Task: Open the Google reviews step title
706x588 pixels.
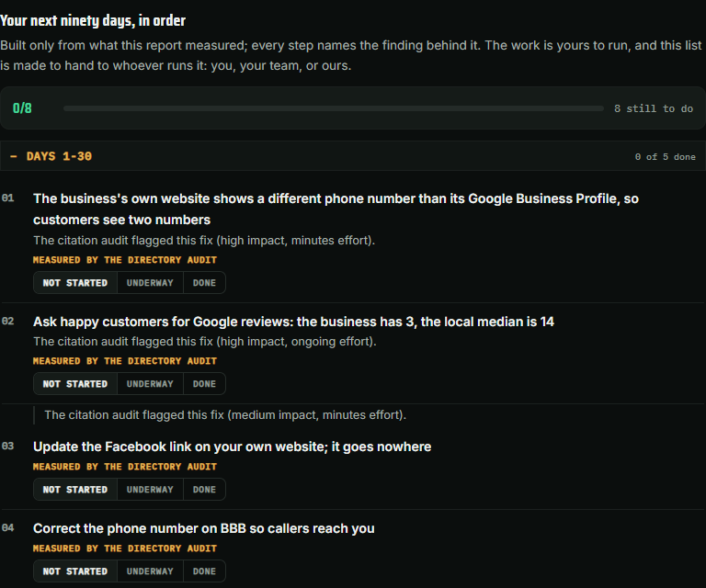Action: pos(293,322)
